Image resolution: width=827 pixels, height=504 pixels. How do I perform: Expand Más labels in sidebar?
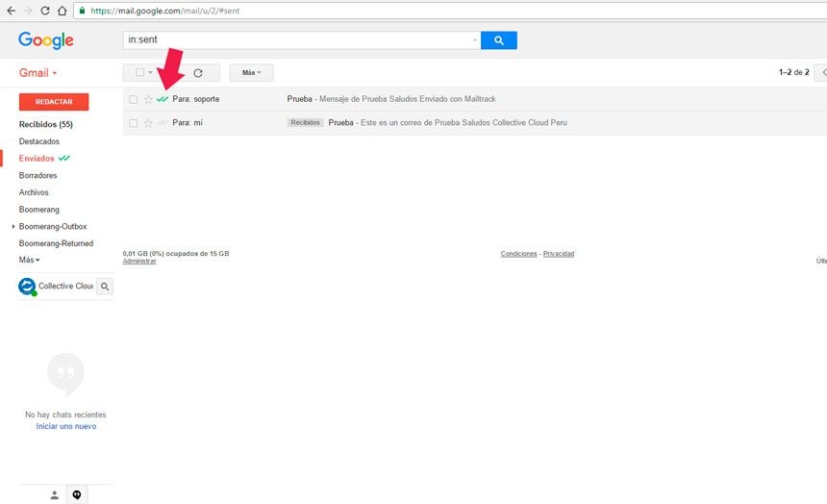29,260
